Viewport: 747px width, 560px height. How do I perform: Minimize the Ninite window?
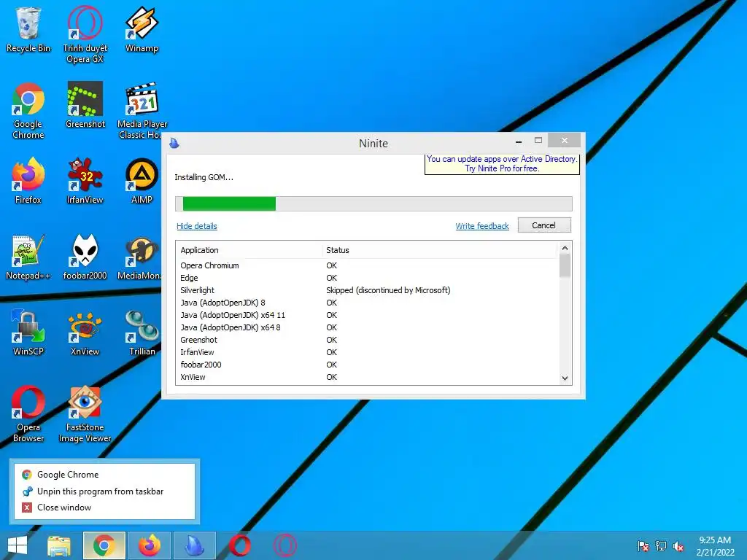click(519, 141)
